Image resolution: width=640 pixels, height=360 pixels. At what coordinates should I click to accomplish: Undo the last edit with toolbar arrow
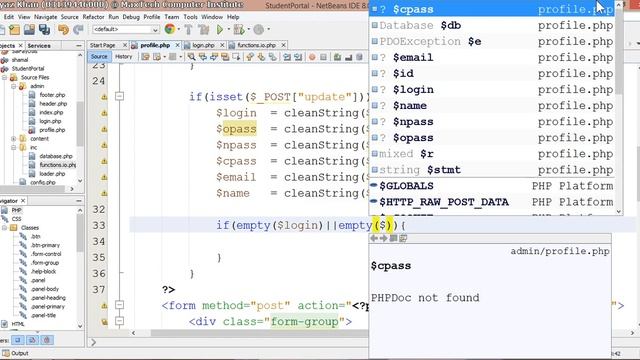[63, 29]
